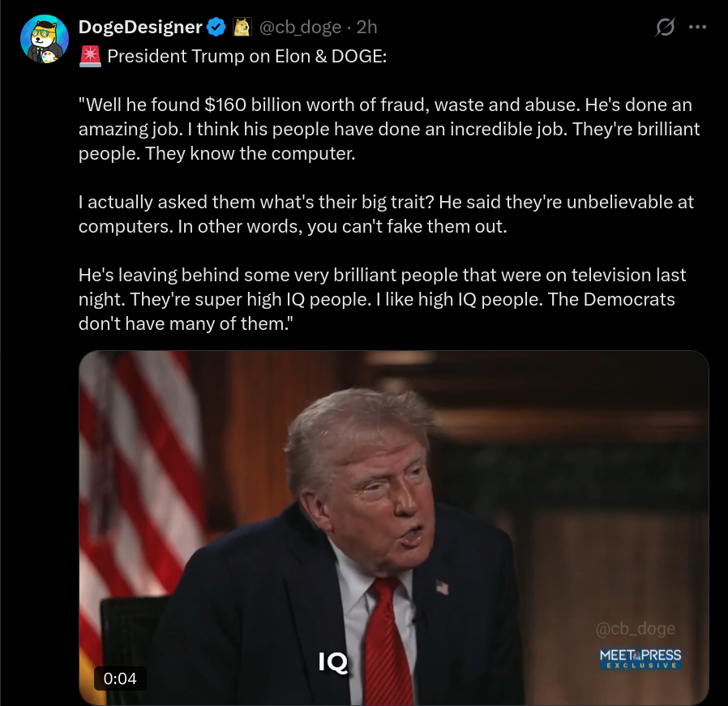Screen dimensions: 728x706
Task: Open the three-dot more options menu
Action: [x=697, y=27]
